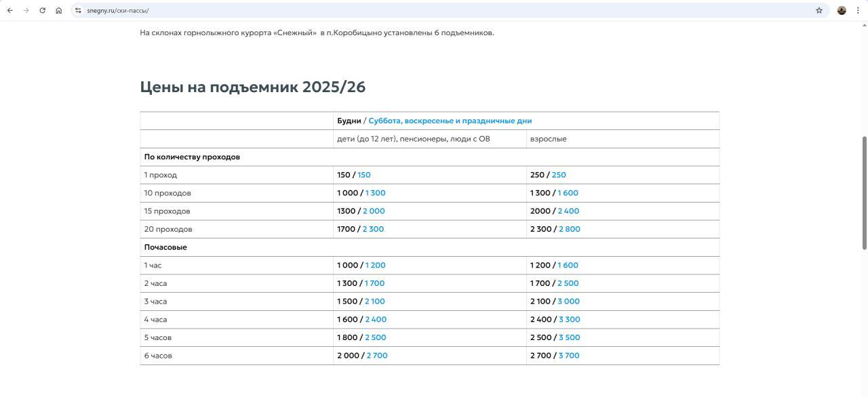868x397 pixels.
Task: Open the Chrome three-dot menu
Action: tap(859, 10)
